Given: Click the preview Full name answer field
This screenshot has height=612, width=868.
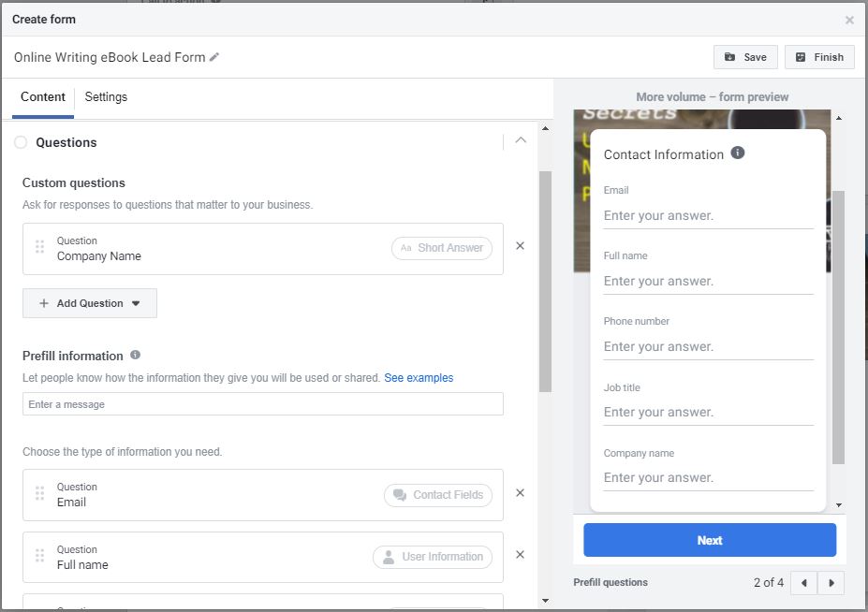Looking at the screenshot, I should [x=708, y=281].
